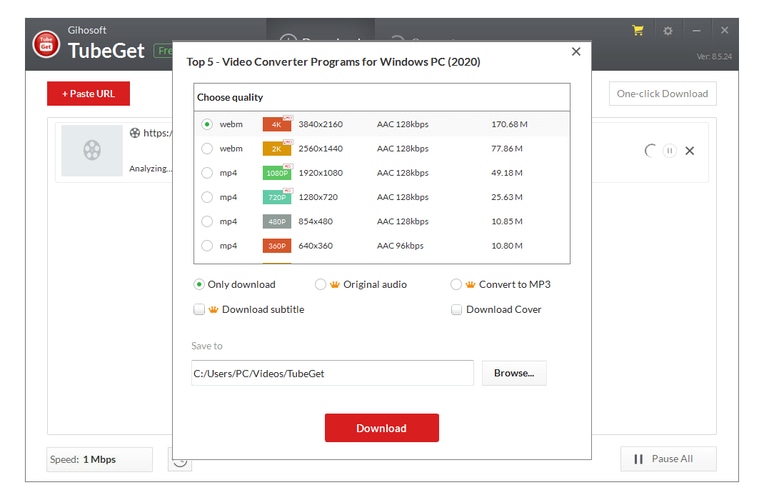Image resolution: width=764 pixels, height=500 pixels.
Task: Click the Browse... button
Action: (514, 374)
